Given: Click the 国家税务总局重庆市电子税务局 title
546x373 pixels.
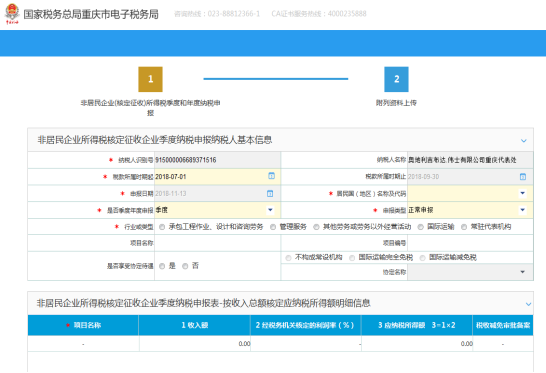Looking at the screenshot, I should (x=91, y=14).
